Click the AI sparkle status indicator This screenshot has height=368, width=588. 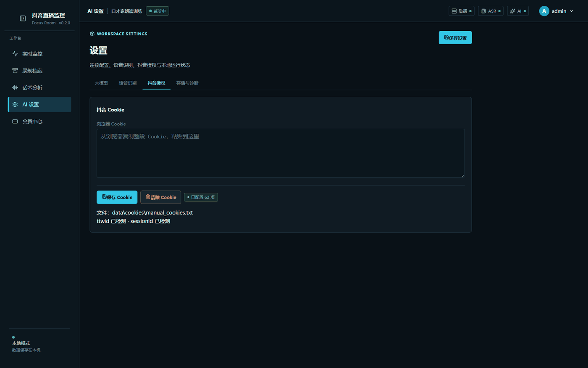(518, 11)
